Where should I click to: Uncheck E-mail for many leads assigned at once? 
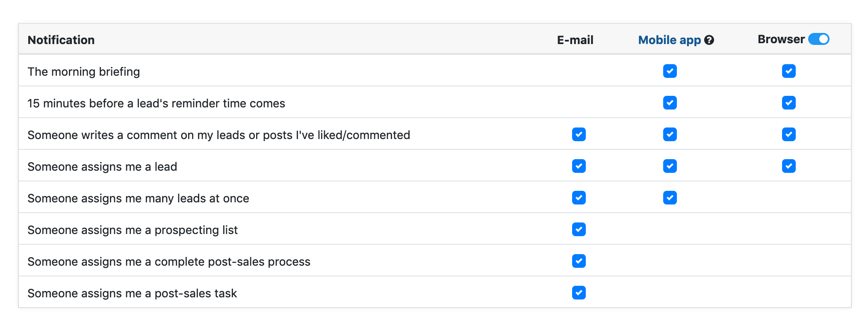pyautogui.click(x=579, y=198)
